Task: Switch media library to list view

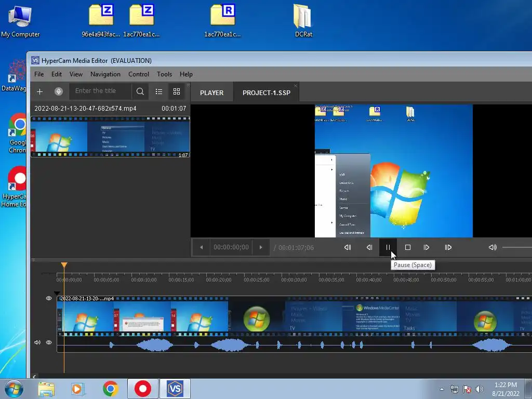Action: [159, 91]
